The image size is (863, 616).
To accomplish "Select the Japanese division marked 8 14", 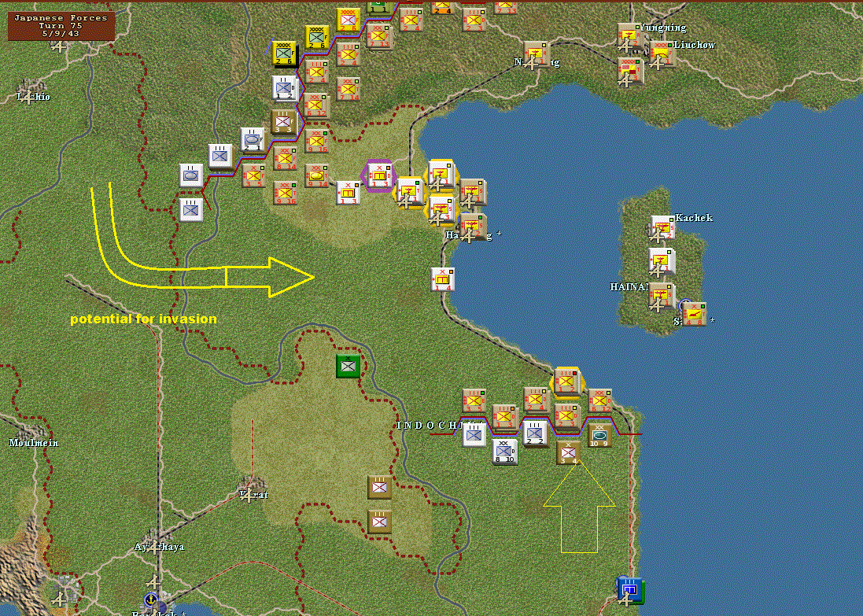I will (285, 159).
